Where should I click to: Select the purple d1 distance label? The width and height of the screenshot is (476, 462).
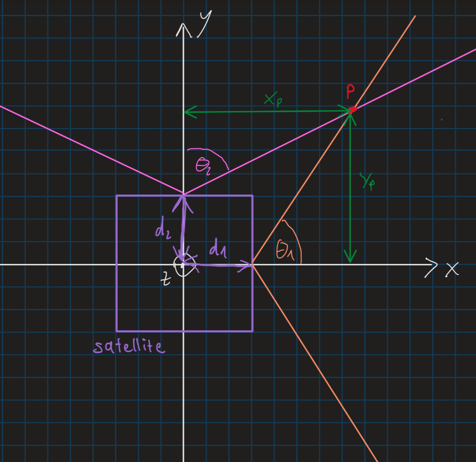click(218, 248)
